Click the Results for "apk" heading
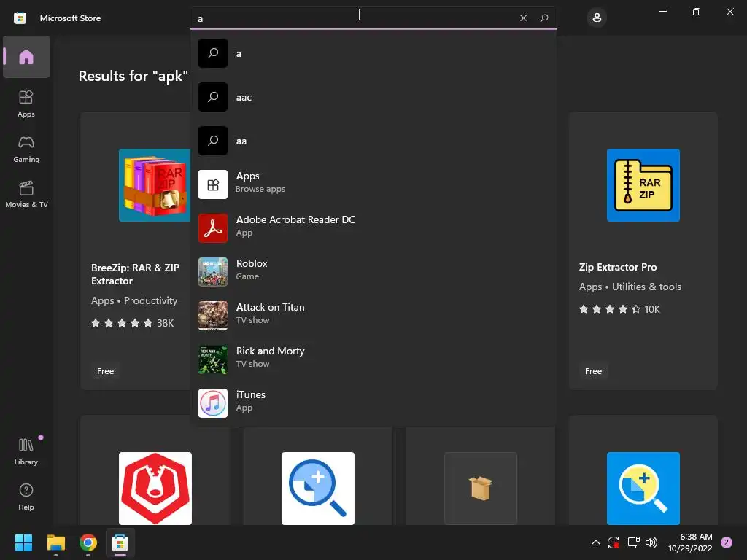Screen dimensions: 747x560 (133, 76)
